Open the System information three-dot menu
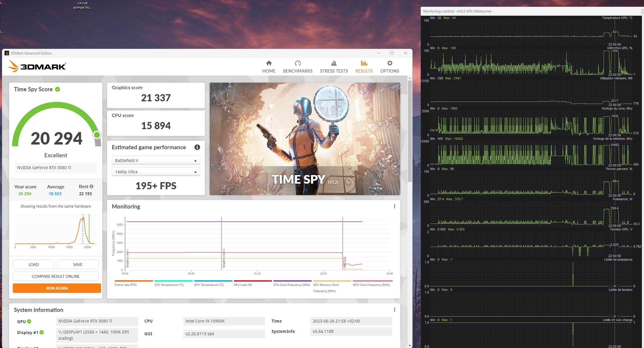Viewport: 644px width, 348px height. click(x=394, y=310)
